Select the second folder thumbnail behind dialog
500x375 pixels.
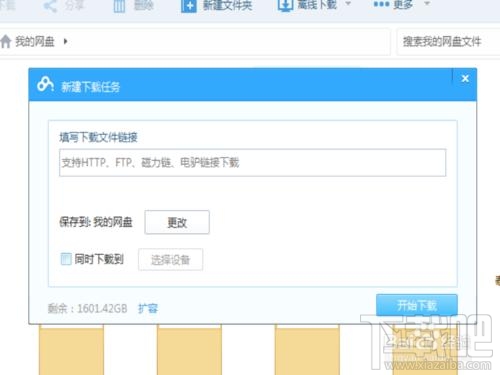click(x=189, y=350)
